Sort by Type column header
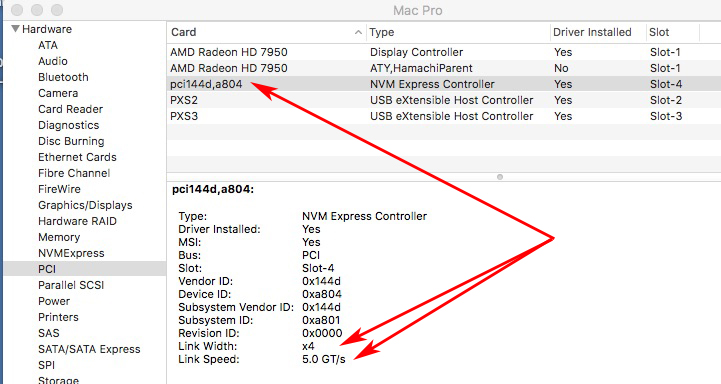 pyautogui.click(x=382, y=32)
